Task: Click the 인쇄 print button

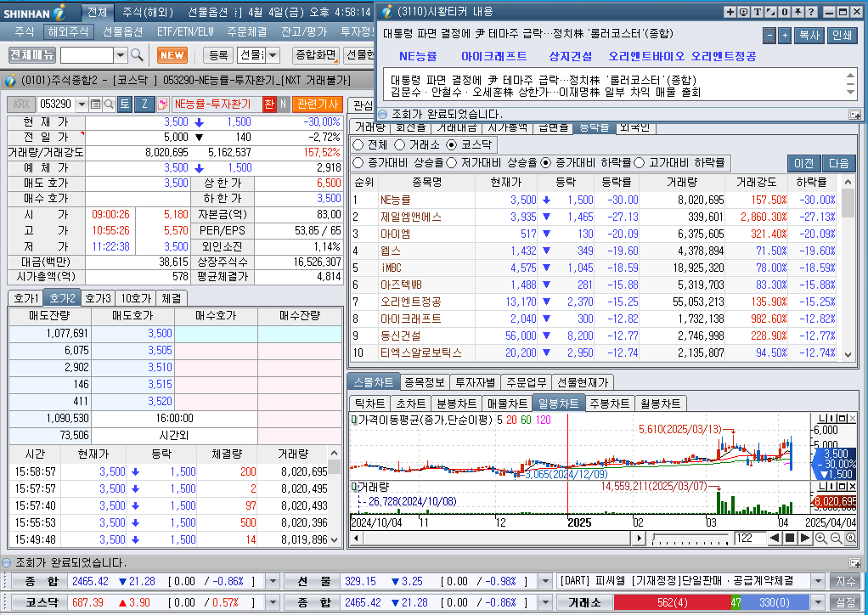Action: (843, 36)
